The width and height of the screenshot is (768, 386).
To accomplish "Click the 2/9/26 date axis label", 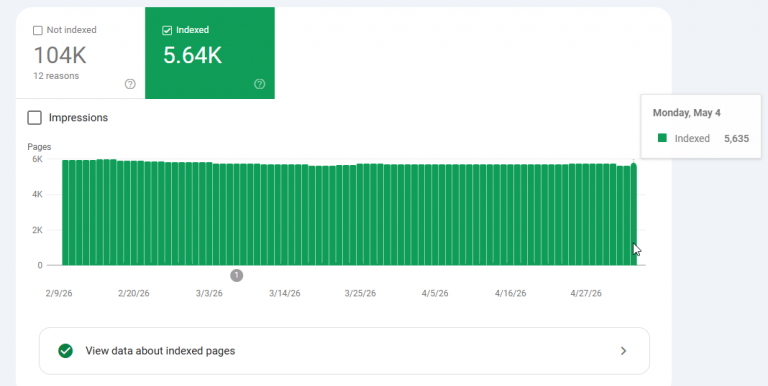I will click(x=59, y=293).
